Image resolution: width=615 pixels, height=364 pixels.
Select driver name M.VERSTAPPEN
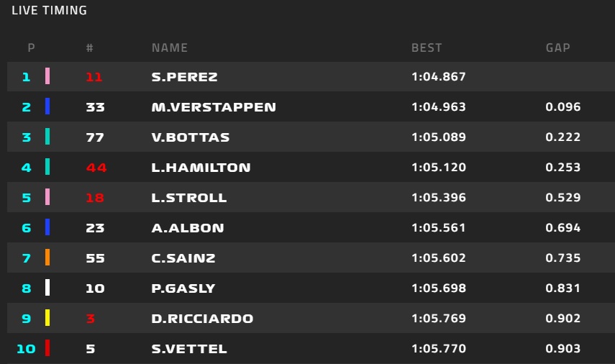[x=214, y=107]
